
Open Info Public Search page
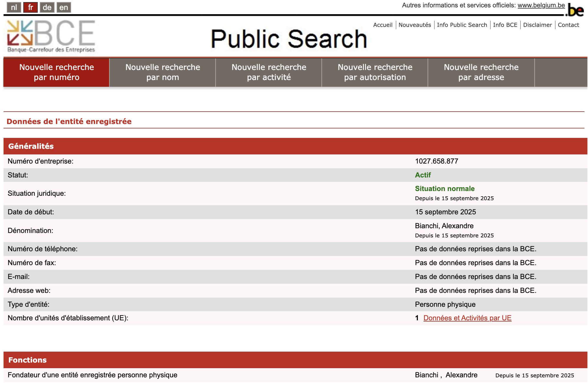pyautogui.click(x=462, y=25)
